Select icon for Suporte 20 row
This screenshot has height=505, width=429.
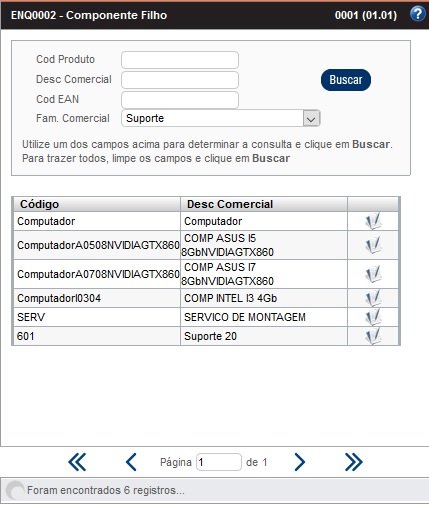pyautogui.click(x=373, y=336)
